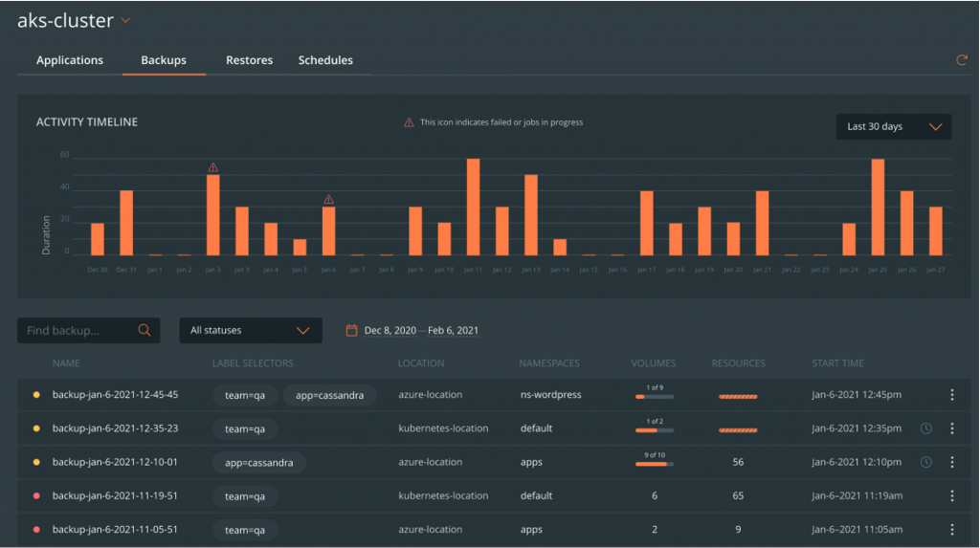Open kebab menu for backup-jan-6-2021-12-45-45
Image resolution: width=980 pixels, height=548 pixels.
[x=951, y=395]
